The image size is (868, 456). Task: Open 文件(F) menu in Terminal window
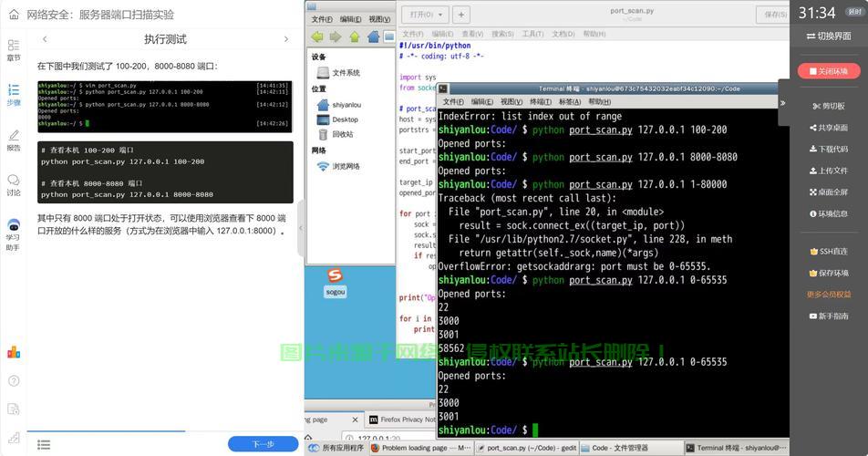453,102
